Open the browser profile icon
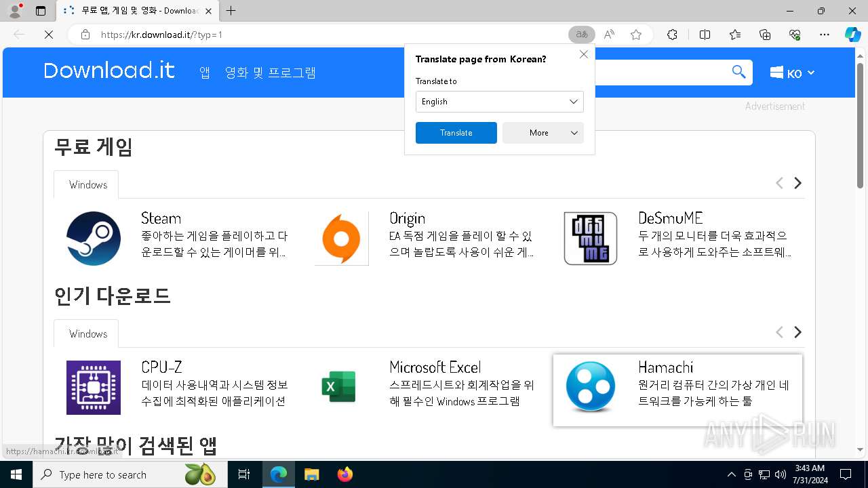Viewport: 868px width, 488px height. tap(15, 11)
